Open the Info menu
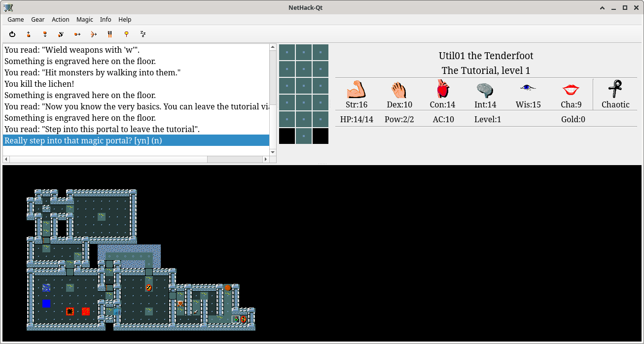The image size is (644, 344). 106,20
